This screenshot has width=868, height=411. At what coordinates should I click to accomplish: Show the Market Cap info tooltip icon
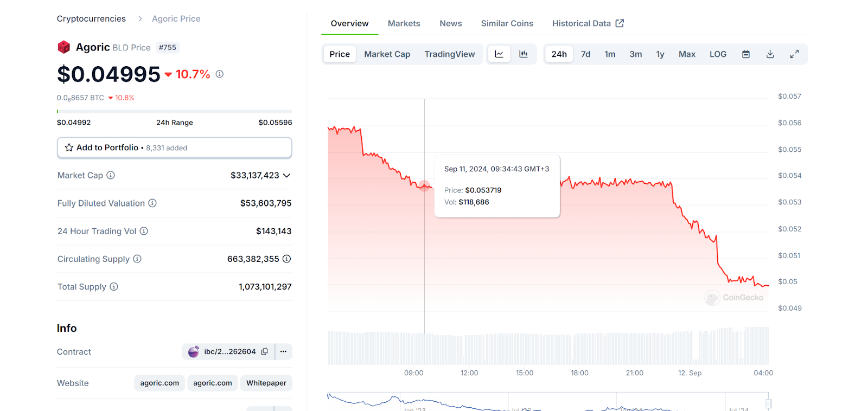(x=111, y=175)
